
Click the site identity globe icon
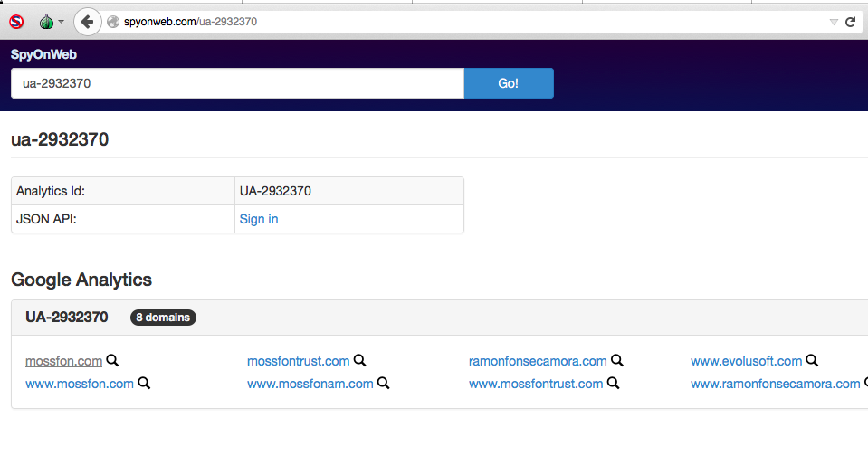point(113,22)
